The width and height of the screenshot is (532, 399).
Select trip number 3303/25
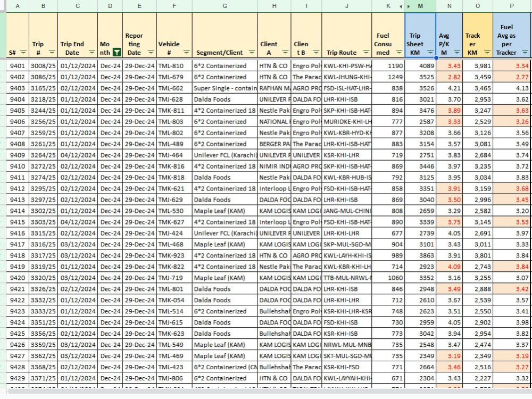[x=44, y=222]
